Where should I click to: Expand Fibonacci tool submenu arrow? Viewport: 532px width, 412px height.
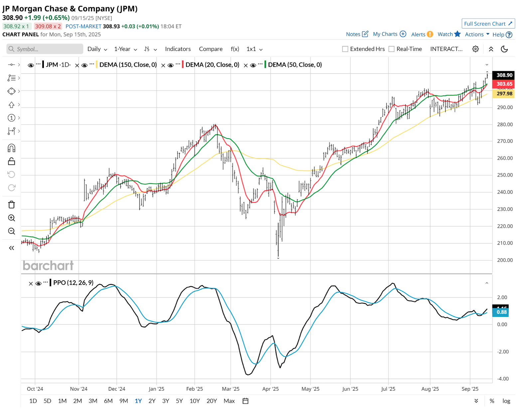point(19,78)
